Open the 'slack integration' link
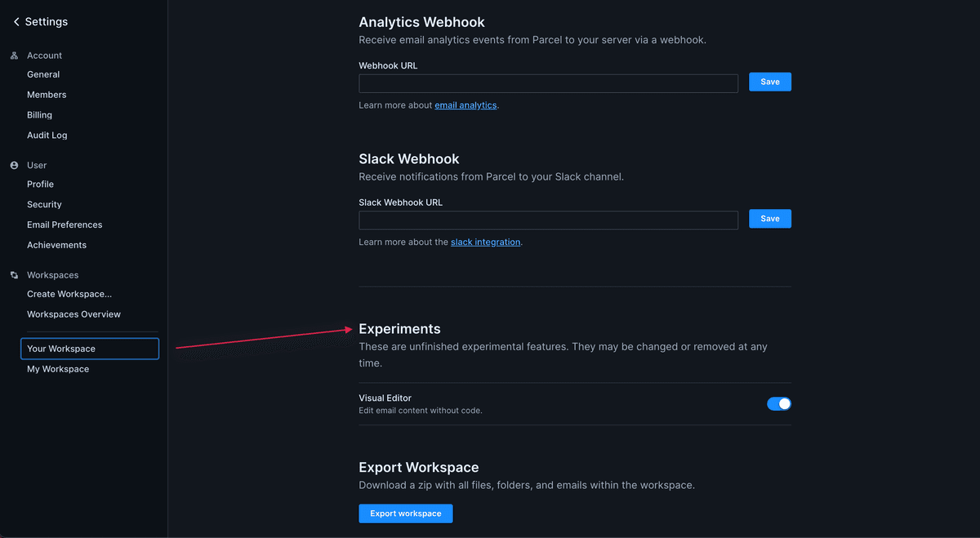Viewport: 980px width, 538px height. (486, 242)
